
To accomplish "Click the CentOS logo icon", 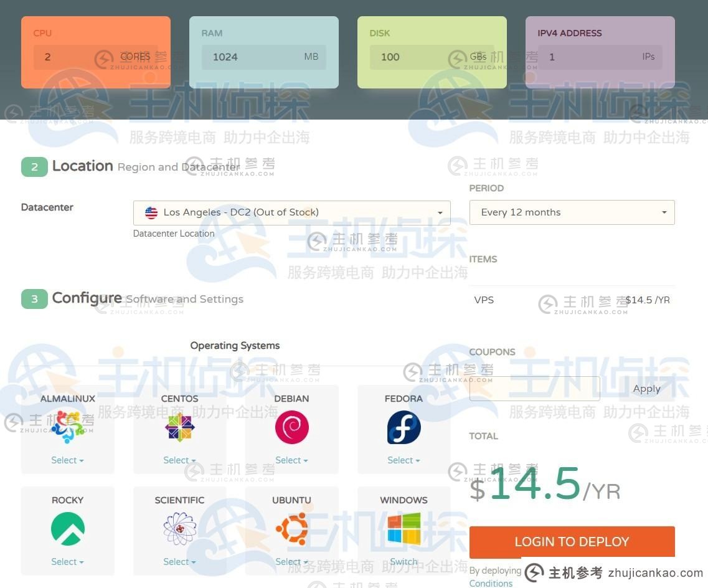I will 179,427.
